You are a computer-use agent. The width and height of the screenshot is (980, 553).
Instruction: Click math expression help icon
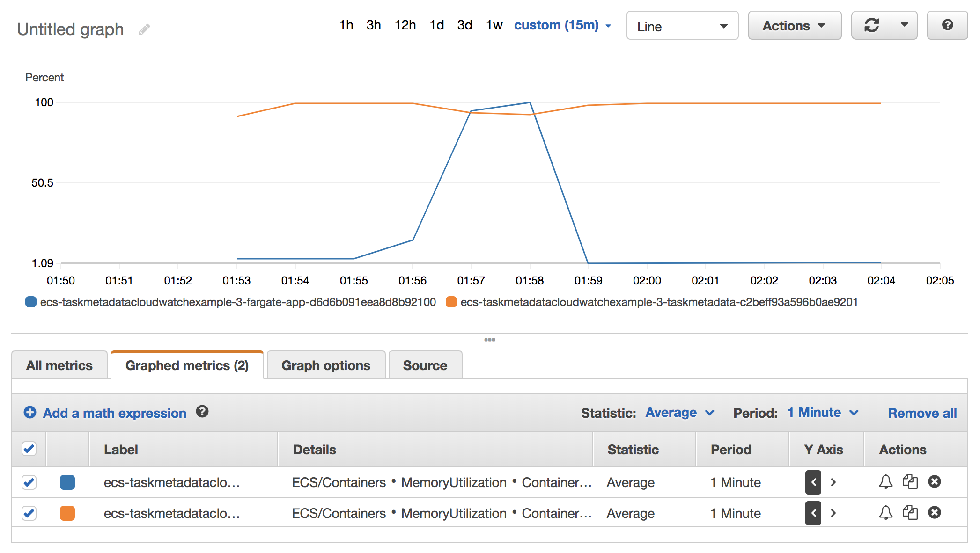click(202, 412)
